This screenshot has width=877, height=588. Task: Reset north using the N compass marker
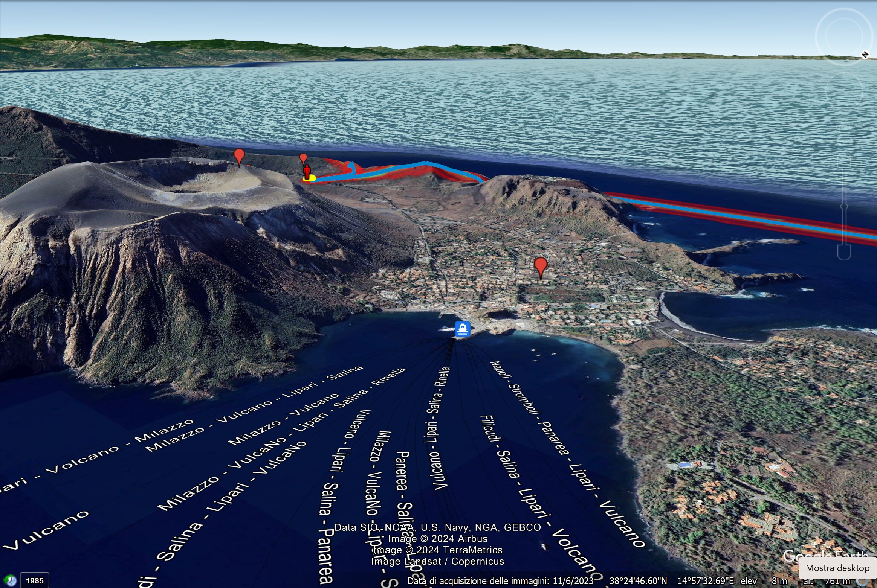[865, 55]
